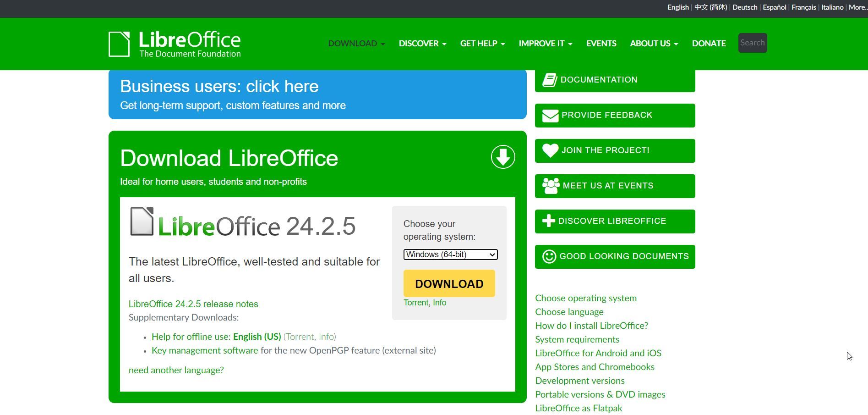
Task: Click GOOD LOOKING DOCUMENTS button
Action: [615, 257]
